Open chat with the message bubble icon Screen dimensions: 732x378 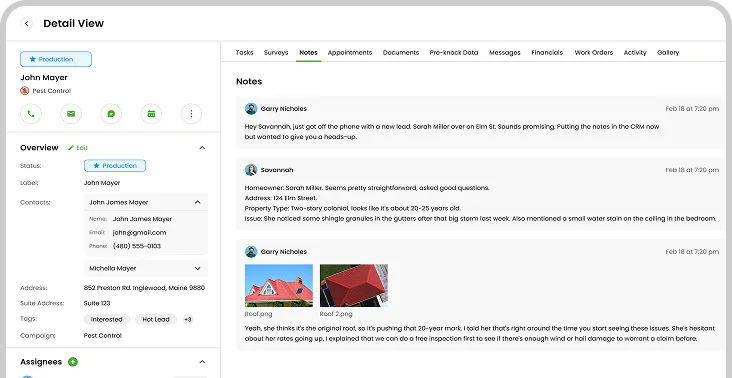[x=111, y=114]
